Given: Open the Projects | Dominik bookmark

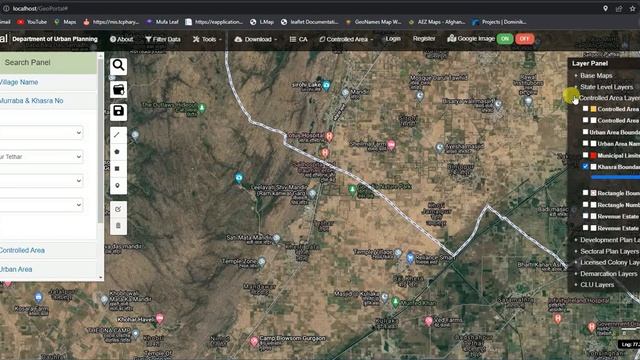Looking at the screenshot, I should 499,22.
